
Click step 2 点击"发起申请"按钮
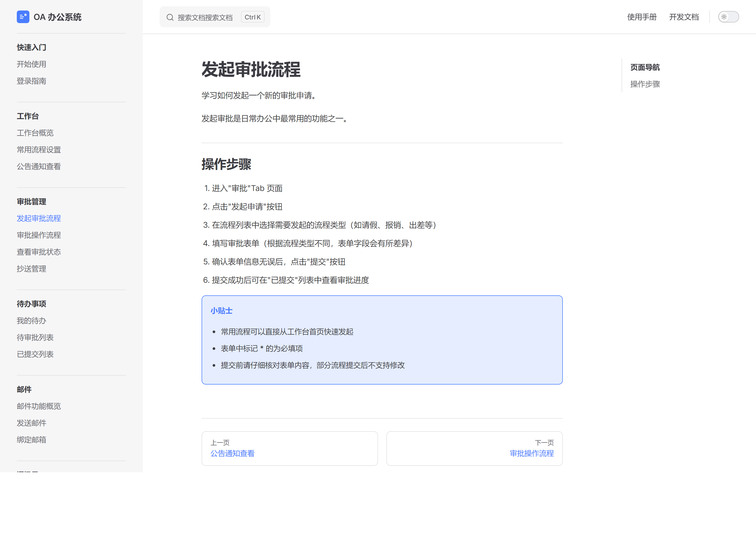point(247,207)
